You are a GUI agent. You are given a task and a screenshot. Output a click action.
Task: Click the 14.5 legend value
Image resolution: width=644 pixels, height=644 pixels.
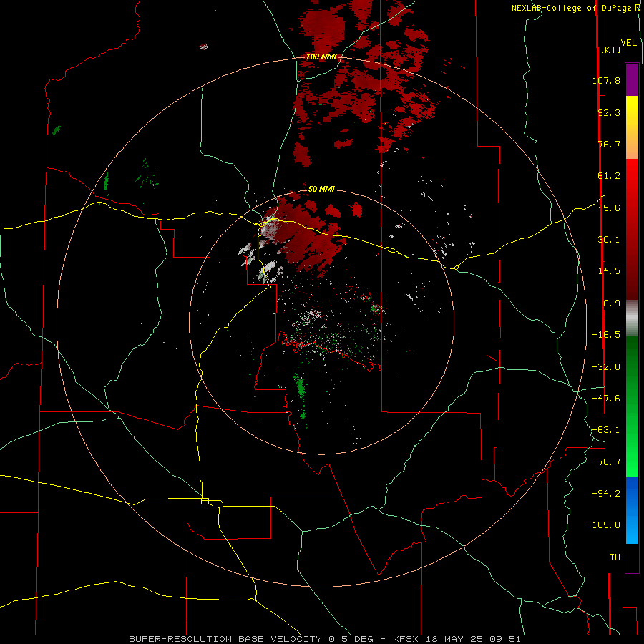pos(609,271)
